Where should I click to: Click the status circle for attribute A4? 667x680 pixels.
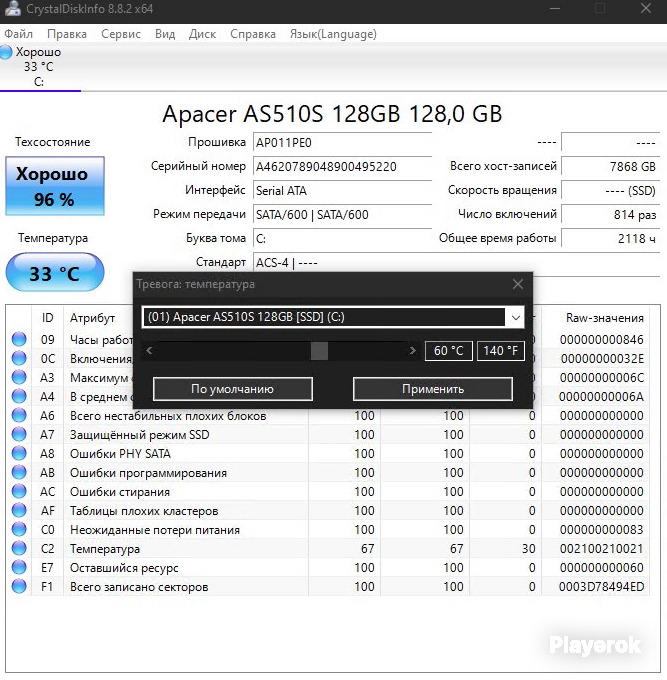19,396
